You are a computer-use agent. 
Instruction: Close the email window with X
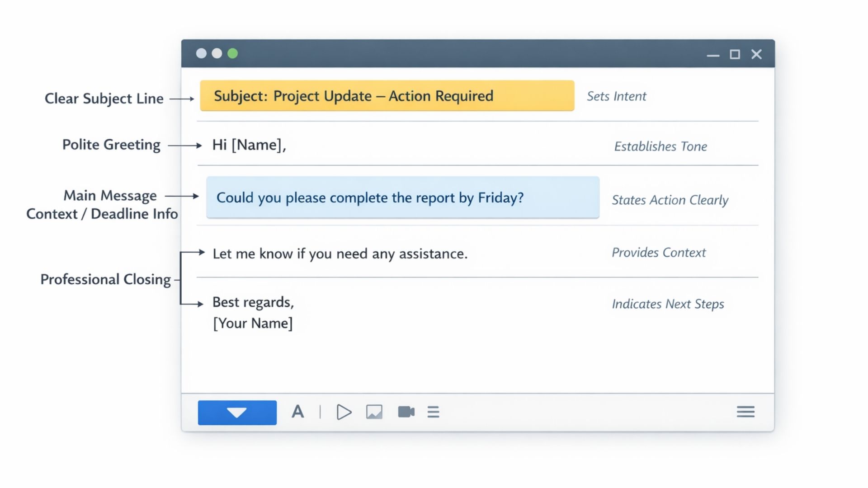click(756, 54)
